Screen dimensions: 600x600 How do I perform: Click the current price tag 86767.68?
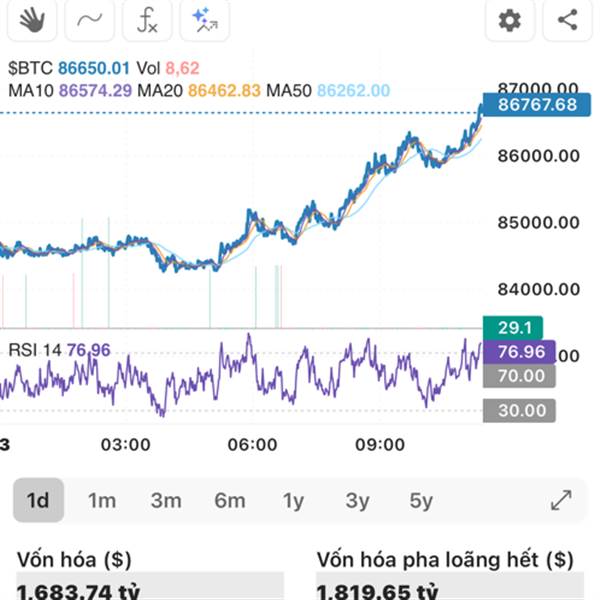530,103
